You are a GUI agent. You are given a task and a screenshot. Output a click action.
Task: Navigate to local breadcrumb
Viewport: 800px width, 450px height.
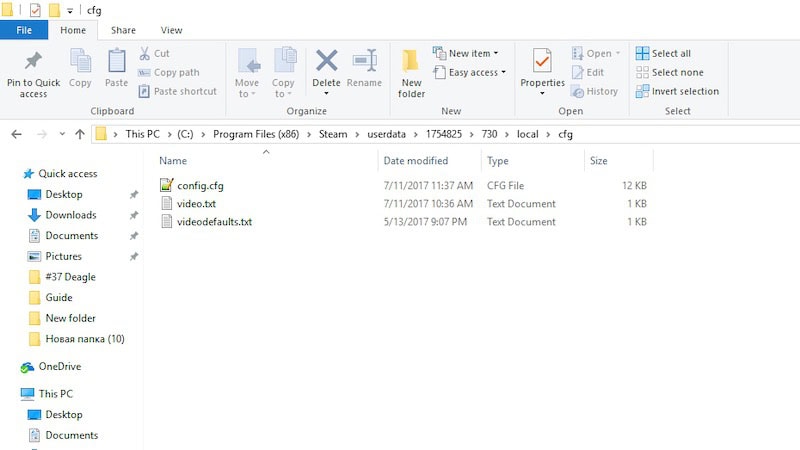[528, 134]
